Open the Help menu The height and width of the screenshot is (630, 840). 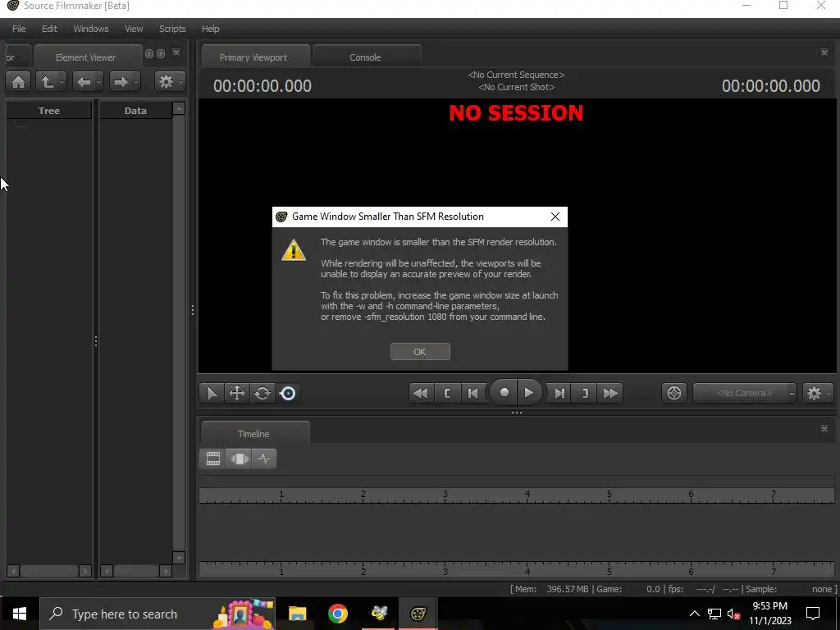(x=211, y=29)
